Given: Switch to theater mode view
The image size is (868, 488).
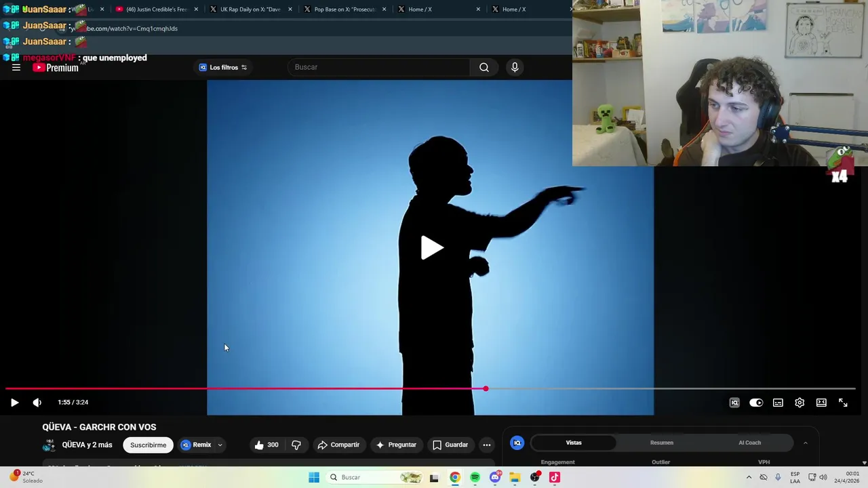Looking at the screenshot, I should 821,403.
